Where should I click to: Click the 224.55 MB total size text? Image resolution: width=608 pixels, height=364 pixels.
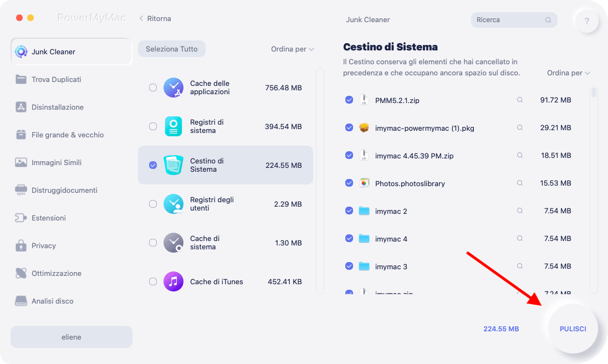pyautogui.click(x=501, y=329)
